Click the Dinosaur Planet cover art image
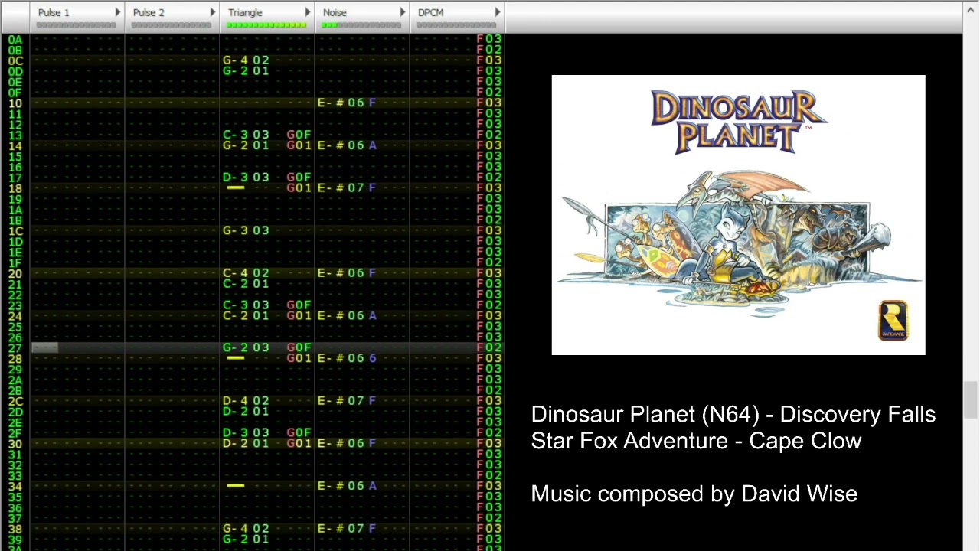Screen dimensions: 980x551 coord(738,215)
